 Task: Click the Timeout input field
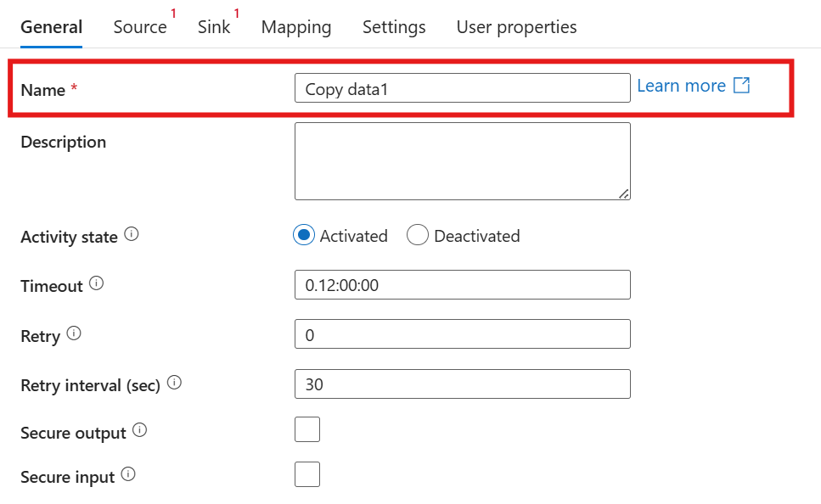462,285
